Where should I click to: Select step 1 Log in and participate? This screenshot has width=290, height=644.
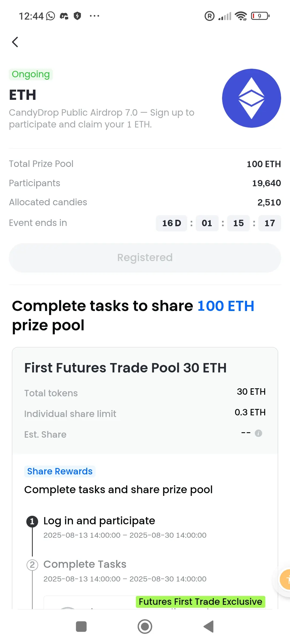point(99,521)
